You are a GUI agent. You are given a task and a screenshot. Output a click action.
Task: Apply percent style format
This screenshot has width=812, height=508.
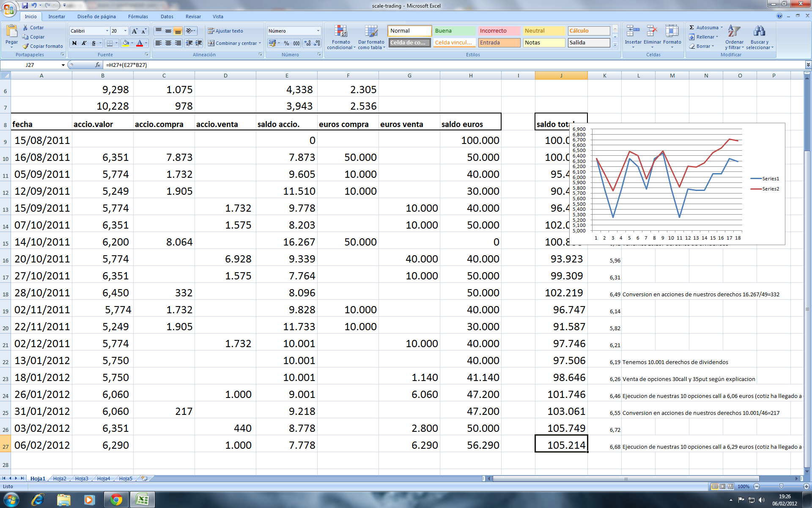tap(287, 43)
